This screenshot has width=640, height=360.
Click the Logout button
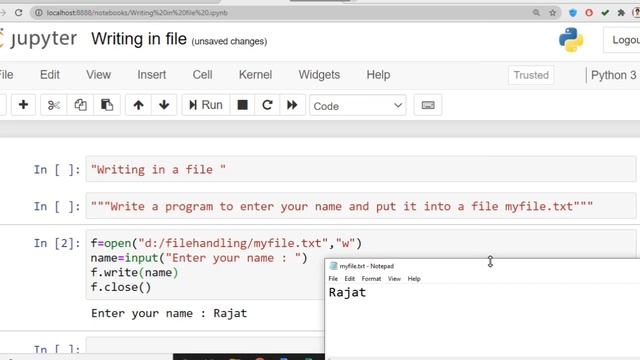click(x=622, y=40)
